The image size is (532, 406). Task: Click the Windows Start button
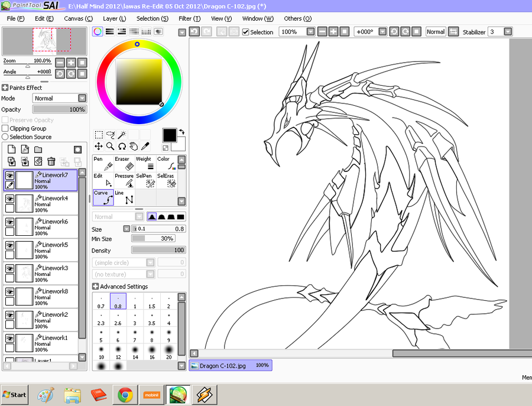tap(15, 394)
